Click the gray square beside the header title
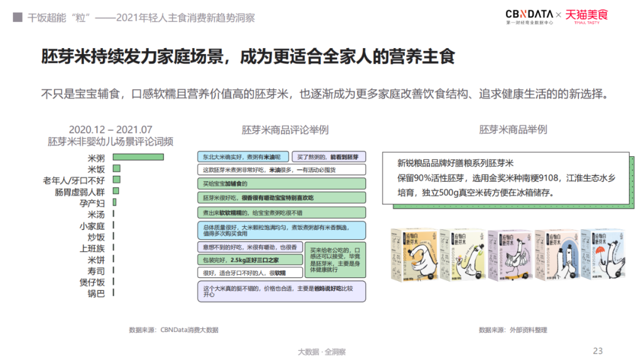The height and width of the screenshot is (364, 642). pyautogui.click(x=18, y=17)
